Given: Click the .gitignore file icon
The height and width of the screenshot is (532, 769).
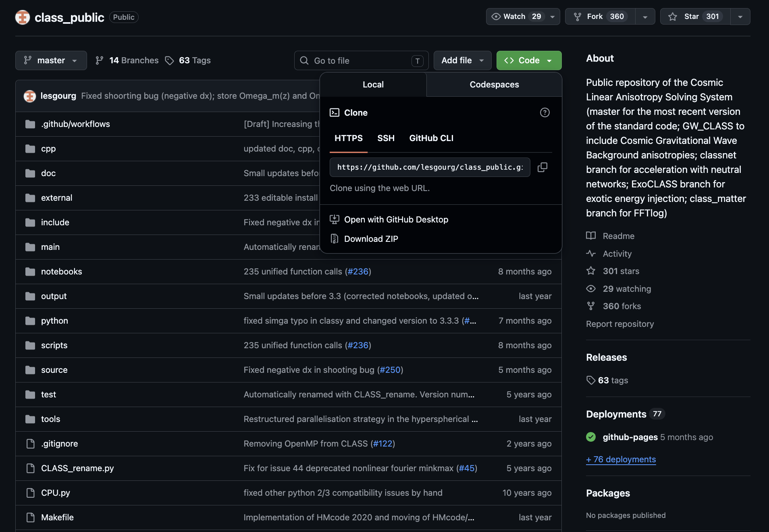Looking at the screenshot, I should pyautogui.click(x=30, y=444).
